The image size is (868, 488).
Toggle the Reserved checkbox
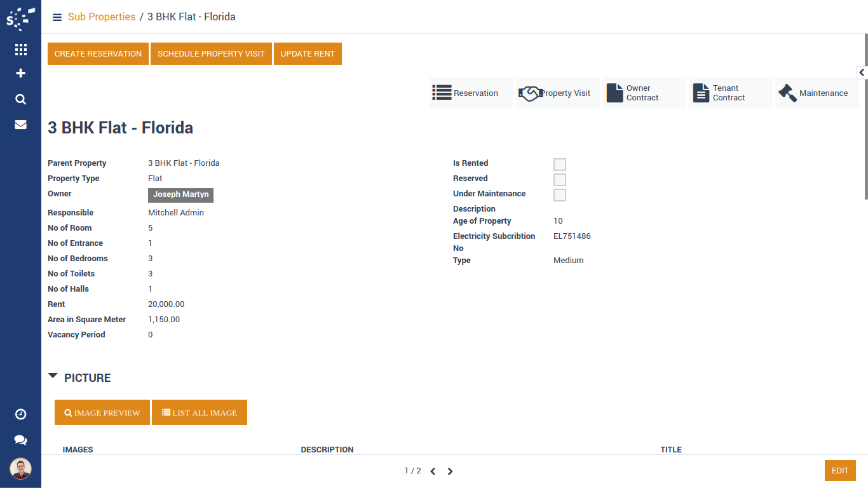tap(559, 180)
